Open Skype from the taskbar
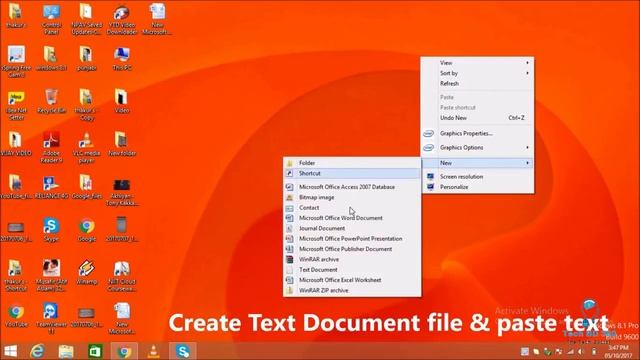The width and height of the screenshot is (640, 360). 182,351
